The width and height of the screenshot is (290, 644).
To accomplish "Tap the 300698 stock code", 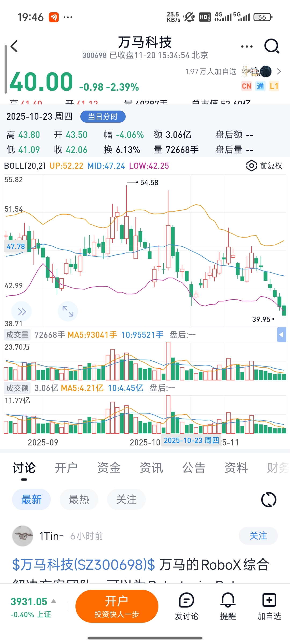I will pos(94,55).
